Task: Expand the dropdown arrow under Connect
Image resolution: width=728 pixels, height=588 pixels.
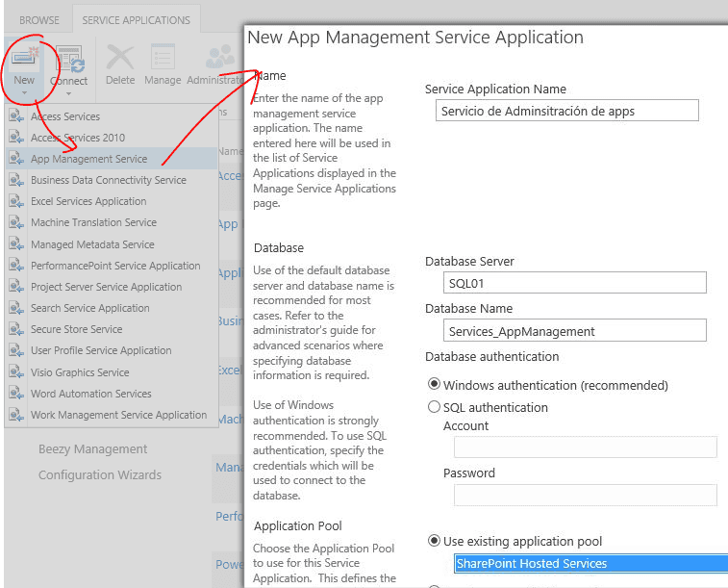Action: click(68, 94)
